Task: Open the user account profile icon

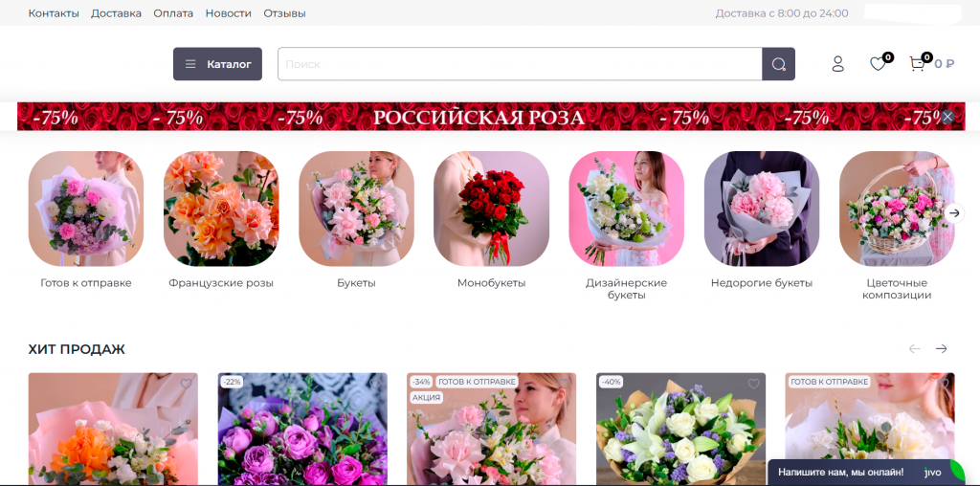Action: [x=837, y=64]
